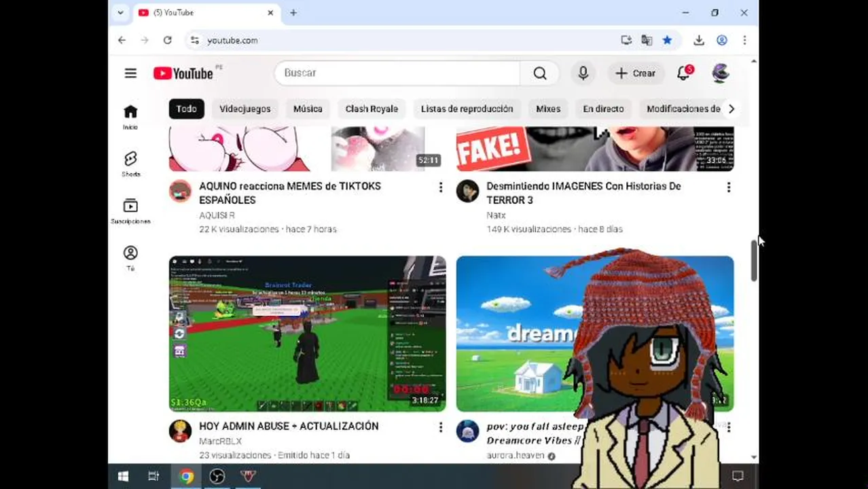Go to YouTube home via the logo
Viewport: 868px width, 489px height.
click(x=183, y=73)
